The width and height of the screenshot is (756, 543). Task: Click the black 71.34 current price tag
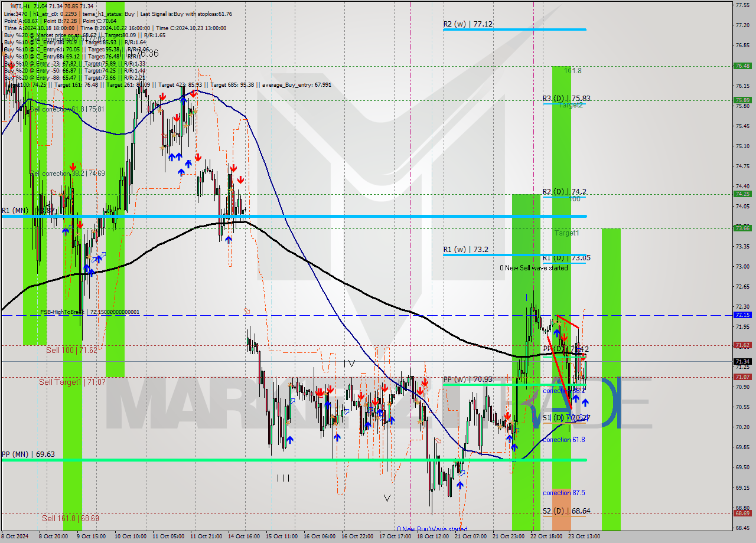tap(742, 361)
